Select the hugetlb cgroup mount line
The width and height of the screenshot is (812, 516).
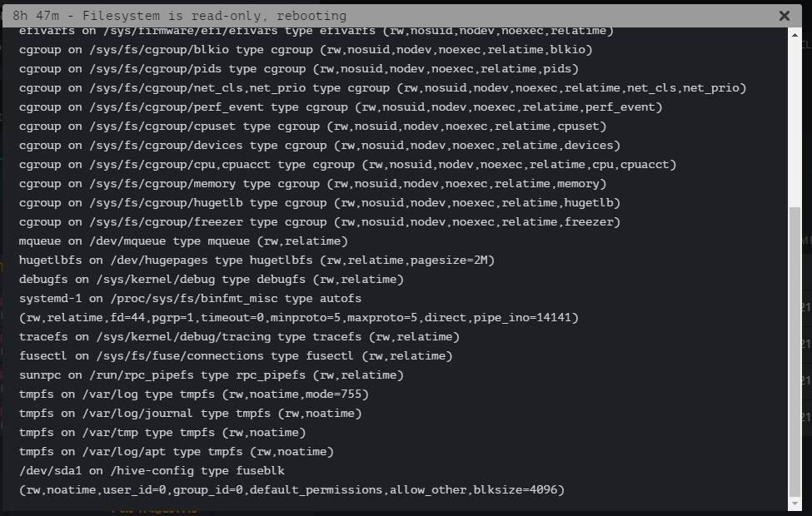pos(319,203)
